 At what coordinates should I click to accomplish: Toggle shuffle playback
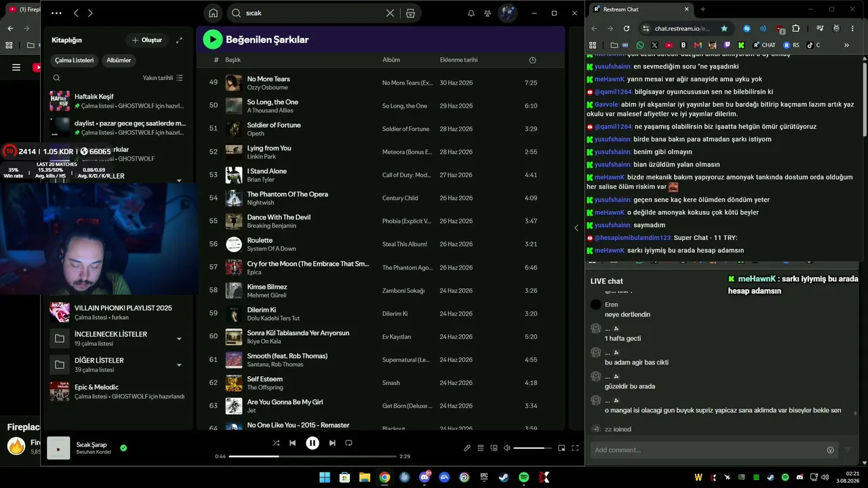pyautogui.click(x=276, y=443)
